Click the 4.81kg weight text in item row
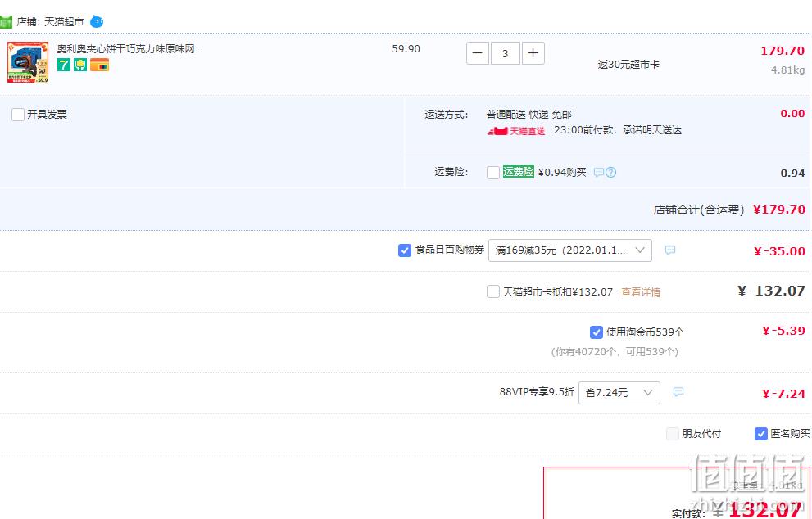 (787, 70)
